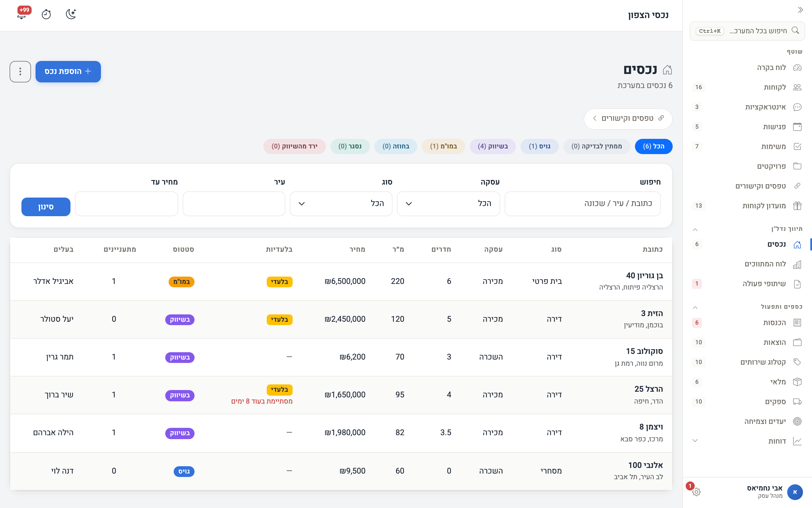The height and width of the screenshot is (508, 812).
Task: Open הכנסות in sidebar
Action: [747, 323]
